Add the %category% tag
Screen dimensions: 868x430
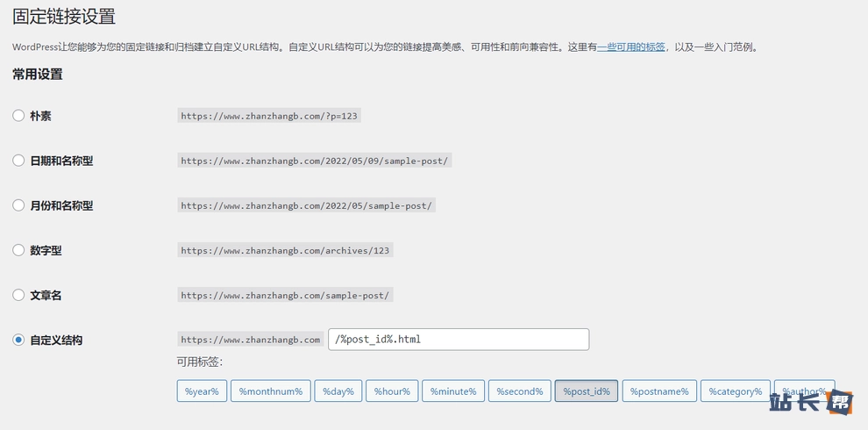pos(735,391)
